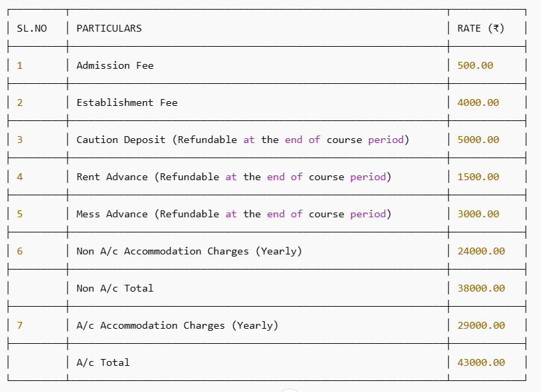The width and height of the screenshot is (541, 392).
Task: Click the 4000.00 rate value
Action: pos(478,102)
